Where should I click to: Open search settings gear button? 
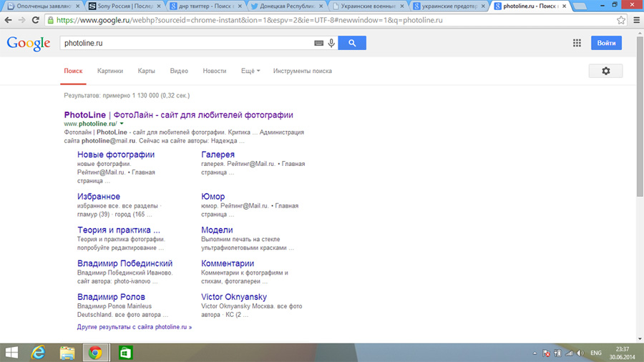coord(605,71)
